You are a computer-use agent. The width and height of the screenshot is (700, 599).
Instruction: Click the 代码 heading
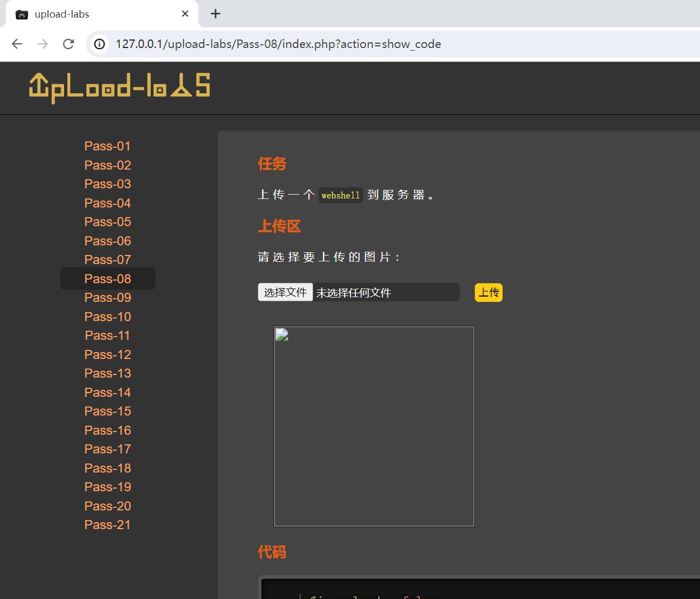272,552
